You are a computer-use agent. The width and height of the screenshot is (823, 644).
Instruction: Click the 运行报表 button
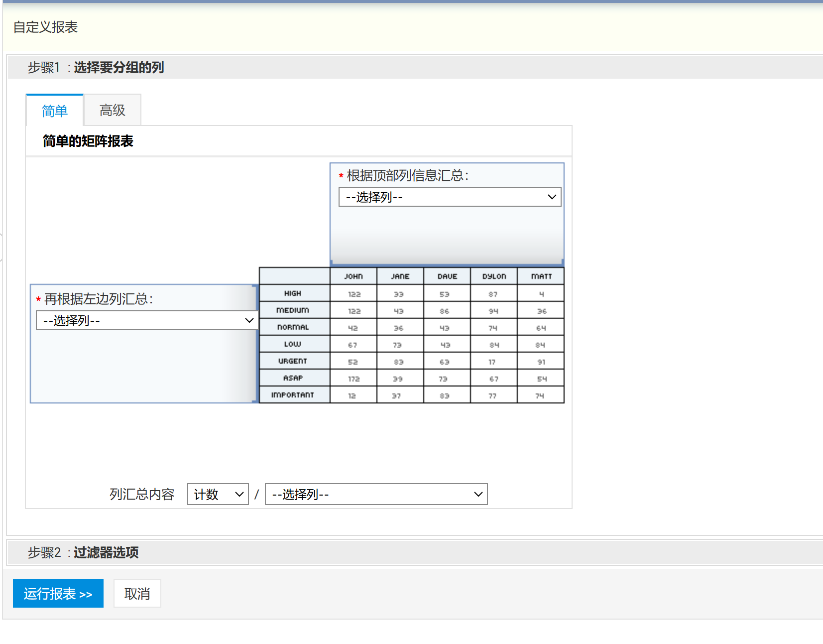click(x=58, y=594)
